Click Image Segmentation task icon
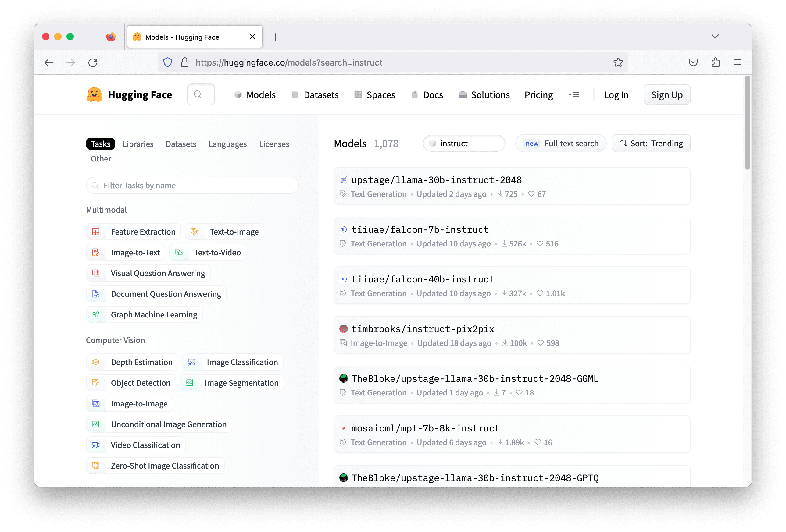786x532 pixels. coord(190,383)
